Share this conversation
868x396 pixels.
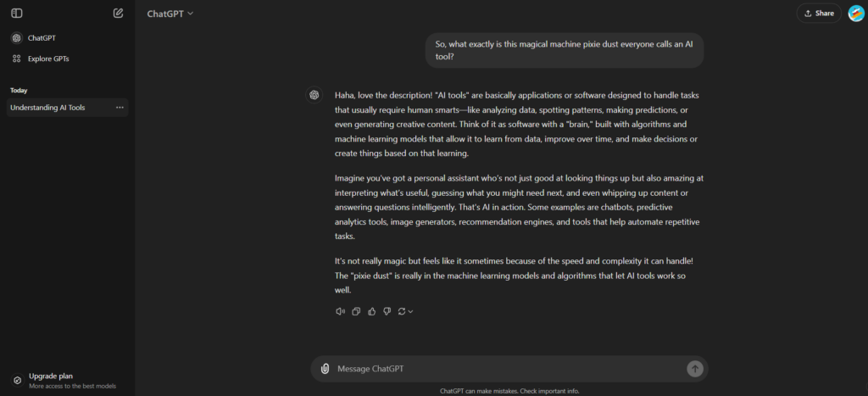(819, 13)
